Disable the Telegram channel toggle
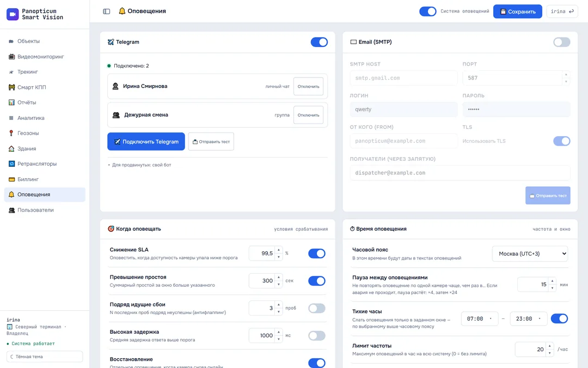The height and width of the screenshot is (368, 588). (319, 42)
